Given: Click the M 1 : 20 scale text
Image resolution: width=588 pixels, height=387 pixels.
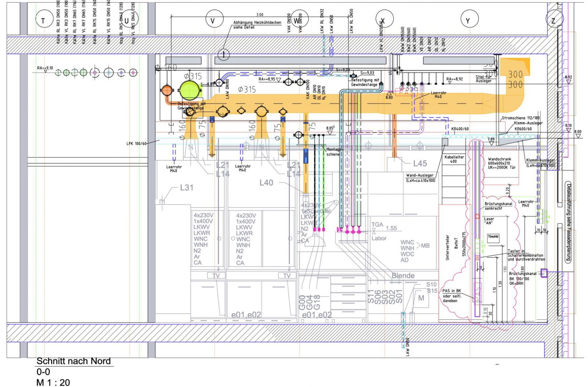Looking at the screenshot, I should point(53,383).
